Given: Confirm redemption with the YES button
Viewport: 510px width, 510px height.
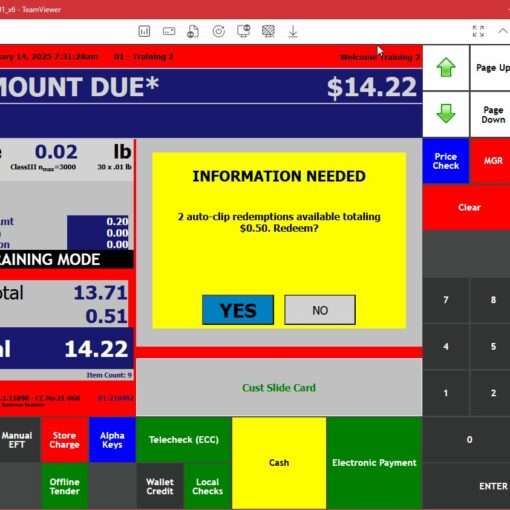Looking at the screenshot, I should (x=238, y=310).
